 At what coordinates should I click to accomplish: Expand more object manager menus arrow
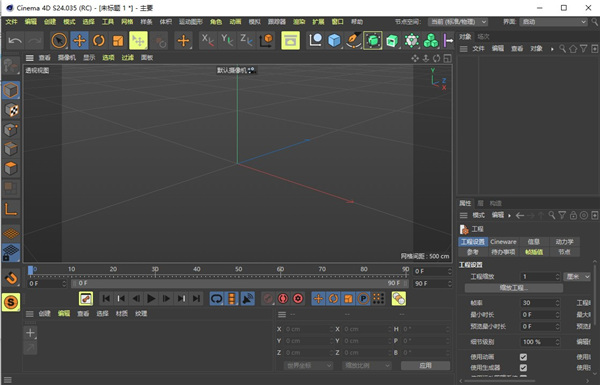[x=552, y=49]
